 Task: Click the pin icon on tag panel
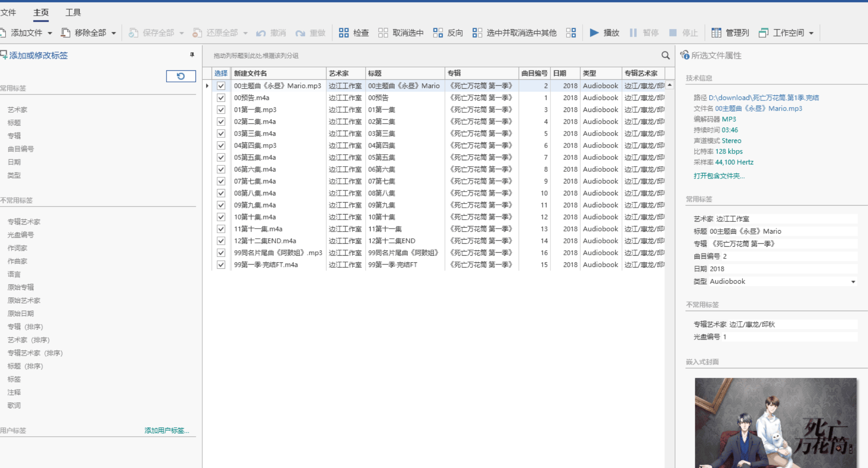pyautogui.click(x=192, y=55)
